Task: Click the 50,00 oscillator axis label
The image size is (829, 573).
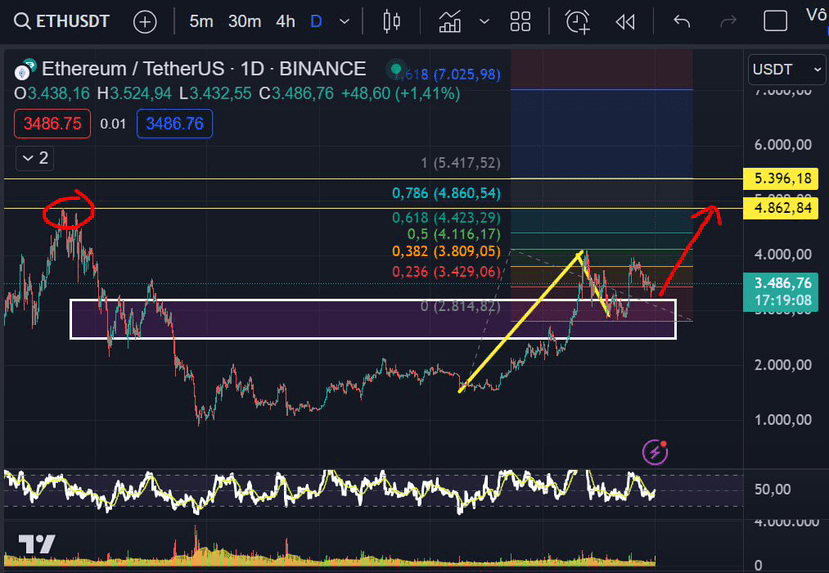Action: 772,489
